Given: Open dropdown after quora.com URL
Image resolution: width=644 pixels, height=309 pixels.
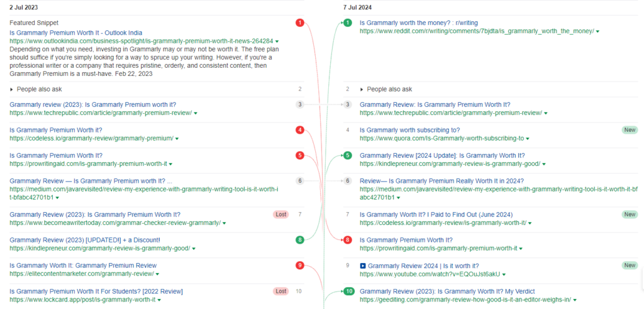Looking at the screenshot, I should point(528,139).
